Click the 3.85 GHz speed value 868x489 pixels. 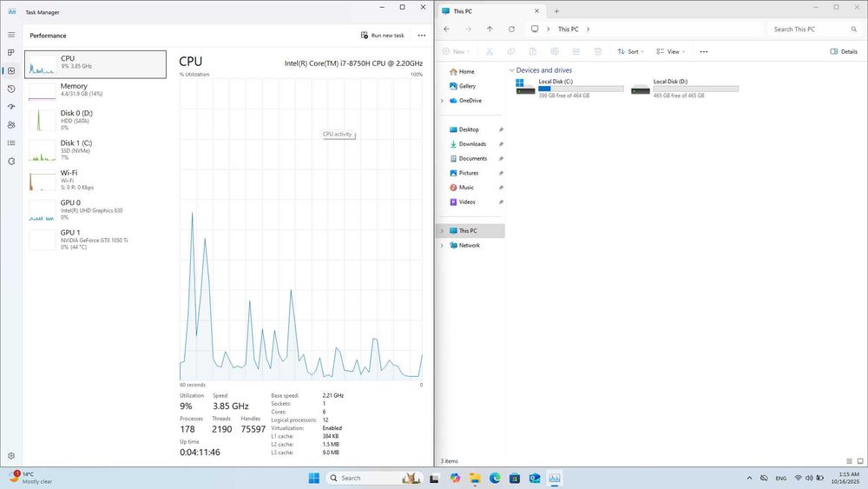click(231, 406)
